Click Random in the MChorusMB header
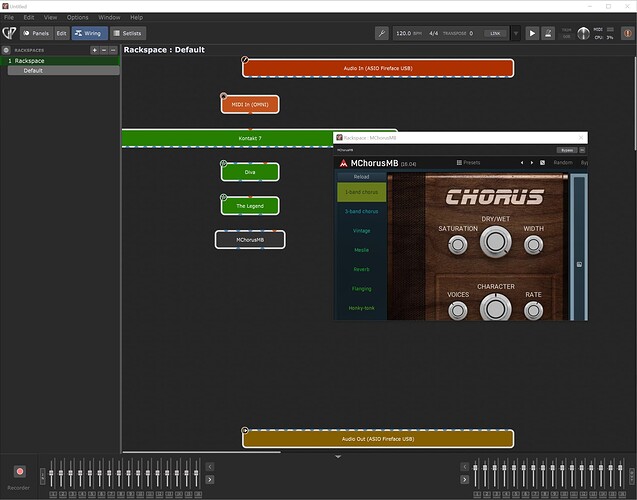The image size is (637, 500). pos(563,162)
